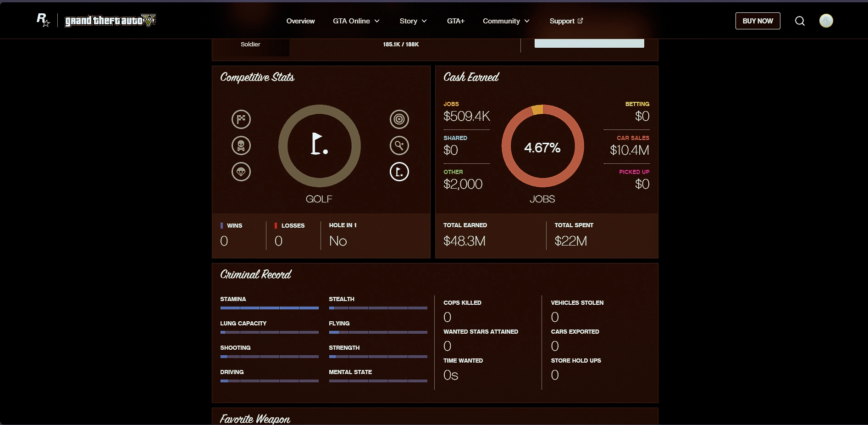868x425 pixels.
Task: Open the GTA+ menu item
Action: click(456, 21)
